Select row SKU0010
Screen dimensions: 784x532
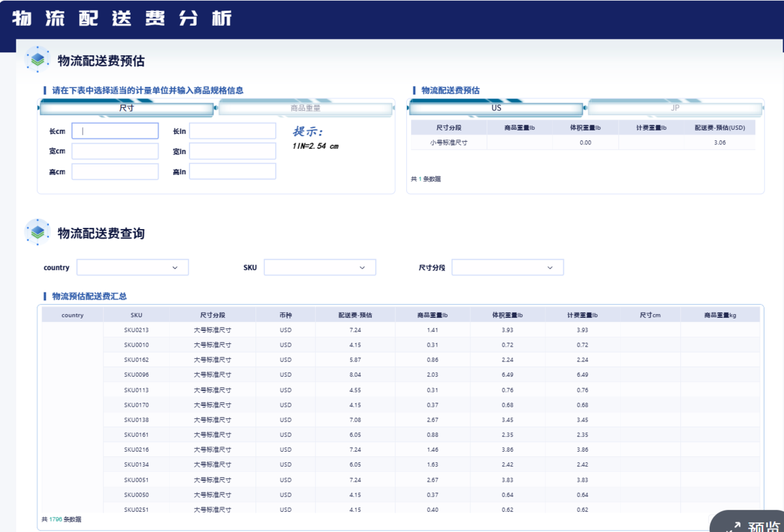pos(431,345)
